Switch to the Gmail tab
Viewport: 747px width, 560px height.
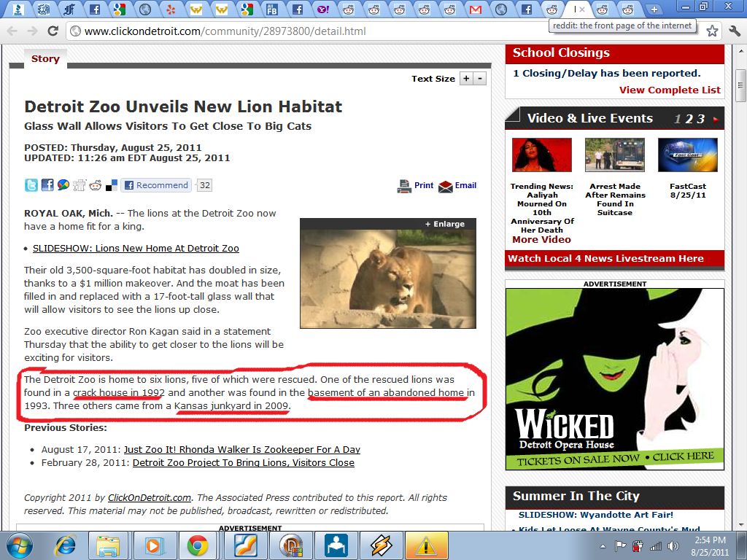coord(476,9)
